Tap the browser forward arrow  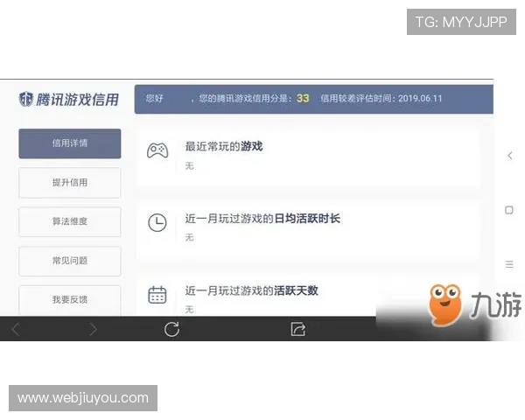coord(93,329)
